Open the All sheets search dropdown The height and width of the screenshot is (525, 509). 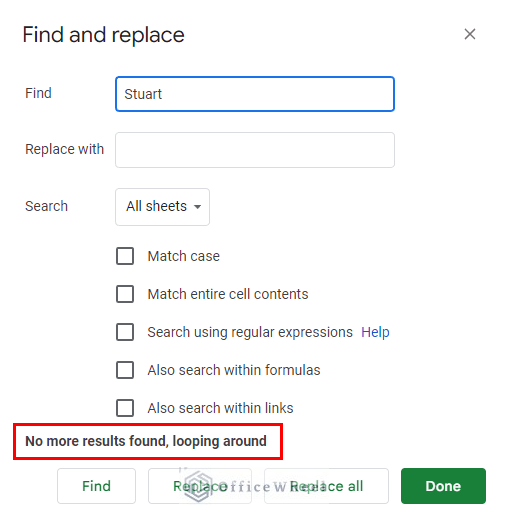pos(162,207)
